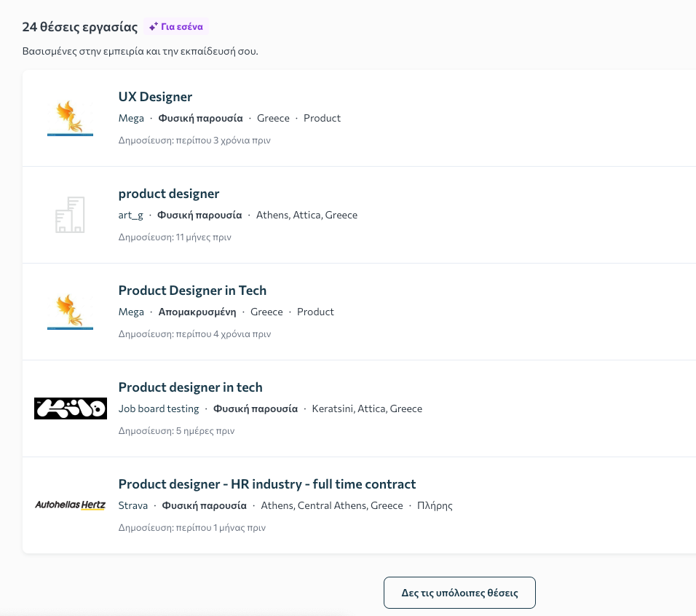This screenshot has height=616, width=696.
Task: Click the Πλήρης full-time tag
Action: 435,505
